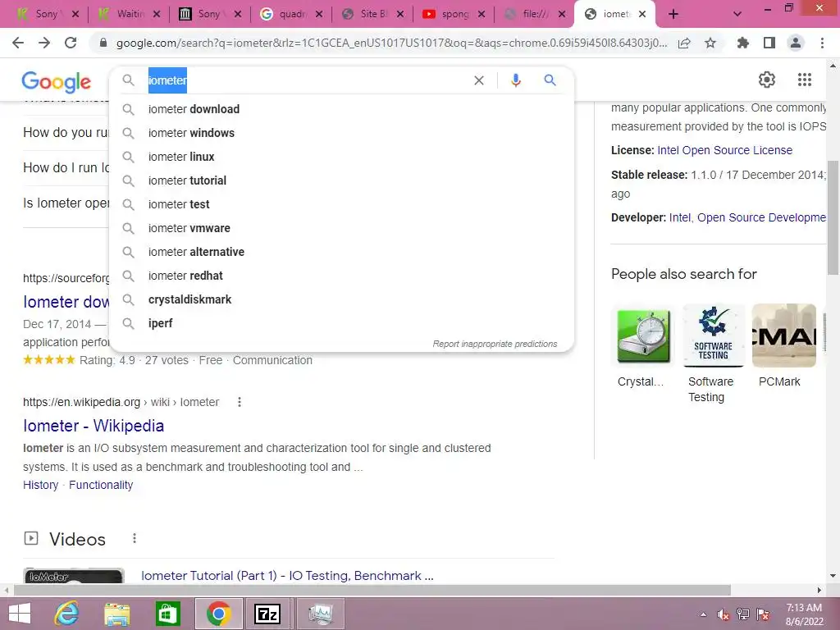Open 7-Zip from taskbar
840x630 pixels.
(268, 614)
